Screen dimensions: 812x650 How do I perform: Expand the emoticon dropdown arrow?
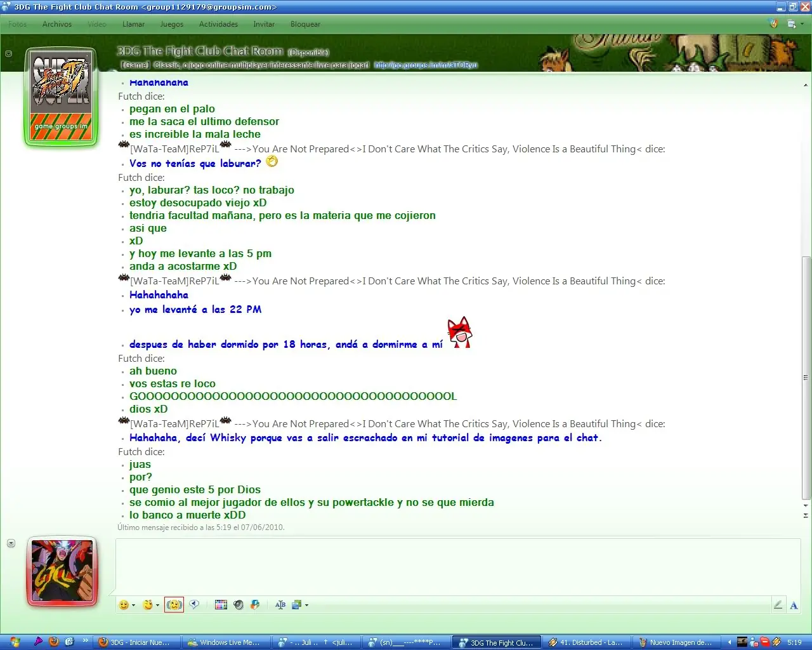pyautogui.click(x=133, y=605)
